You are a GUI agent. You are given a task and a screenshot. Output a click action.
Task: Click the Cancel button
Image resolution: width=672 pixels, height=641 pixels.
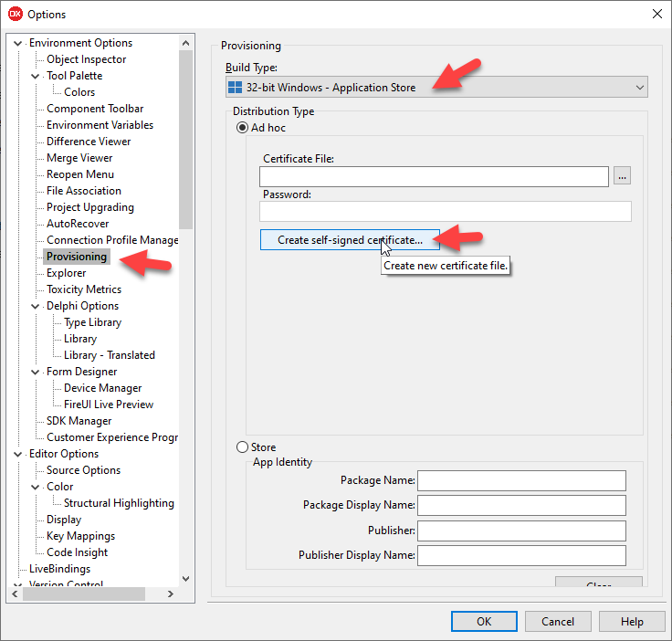[x=558, y=622]
